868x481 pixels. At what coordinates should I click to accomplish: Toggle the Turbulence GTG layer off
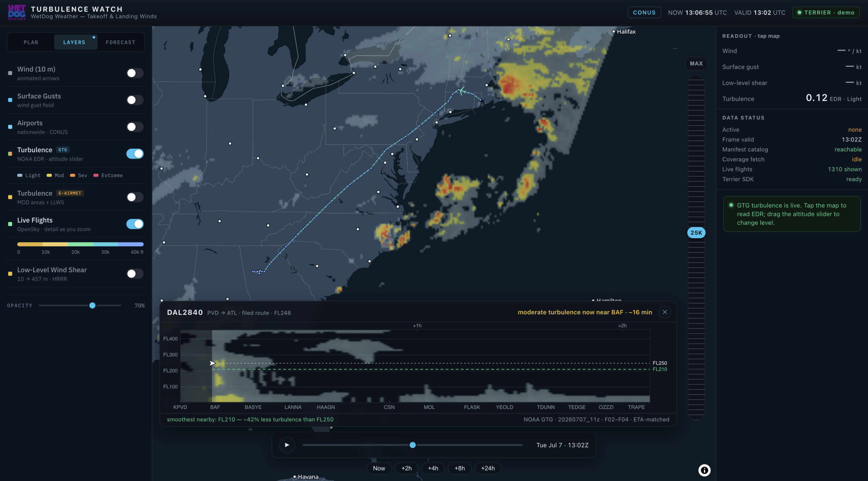point(135,154)
